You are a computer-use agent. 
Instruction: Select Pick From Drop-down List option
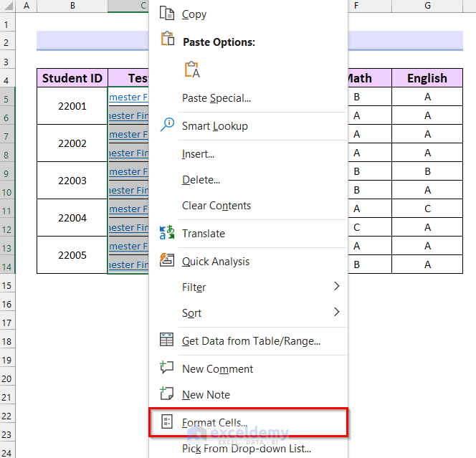pyautogui.click(x=246, y=449)
